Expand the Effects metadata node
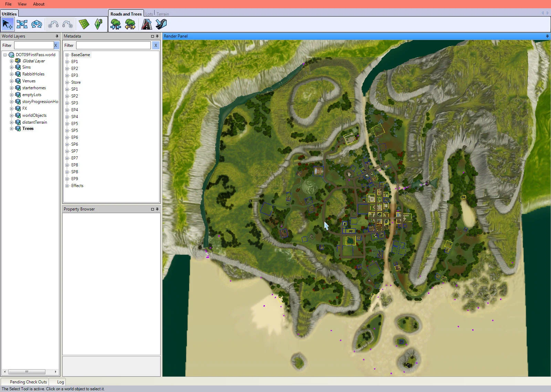The height and width of the screenshot is (392, 551). pyautogui.click(x=67, y=186)
